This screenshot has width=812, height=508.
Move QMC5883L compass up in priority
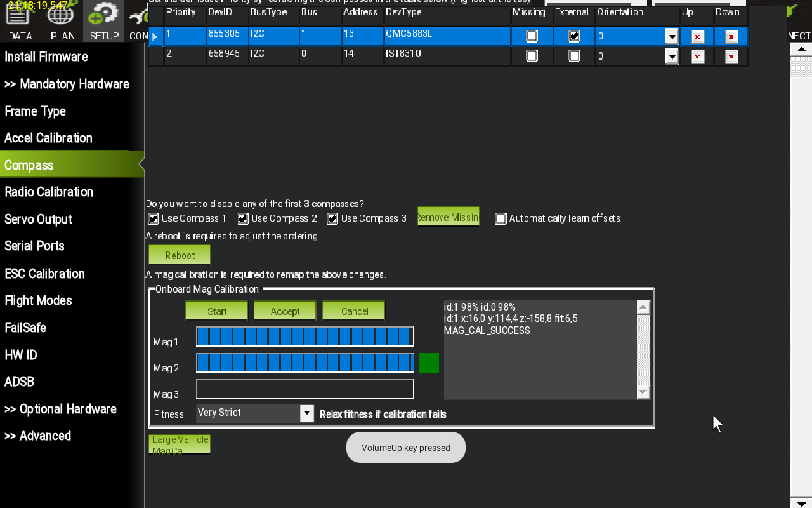[697, 37]
